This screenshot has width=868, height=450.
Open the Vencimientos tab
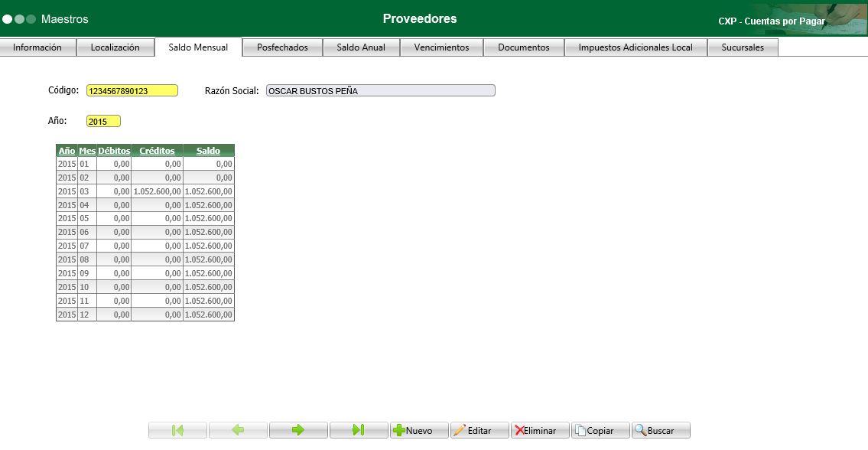[442, 47]
